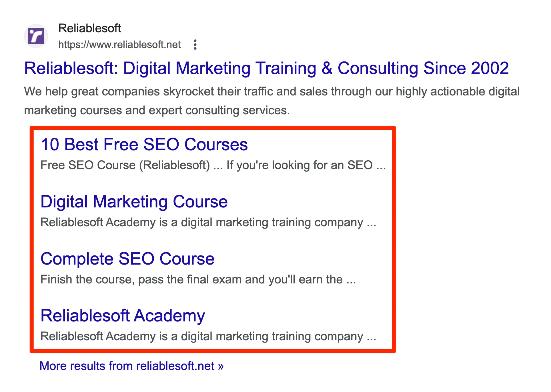Click the snippet under Digital Marketing Course

coord(208,223)
